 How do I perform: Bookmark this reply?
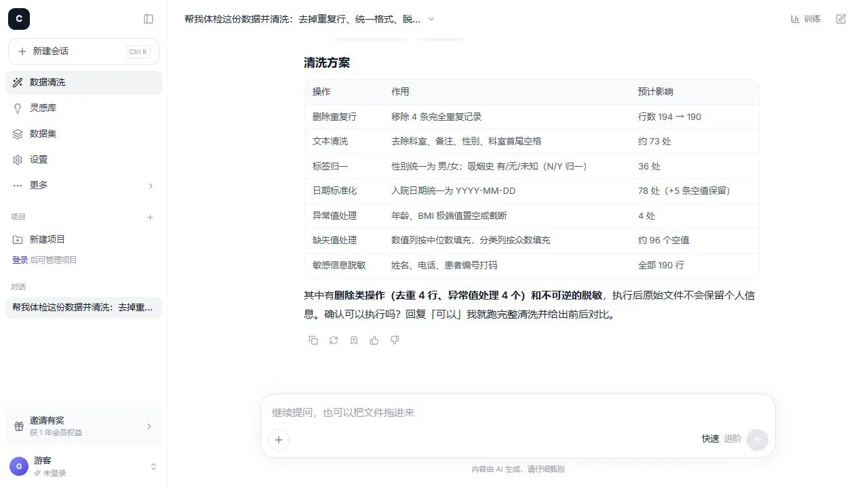pos(354,340)
